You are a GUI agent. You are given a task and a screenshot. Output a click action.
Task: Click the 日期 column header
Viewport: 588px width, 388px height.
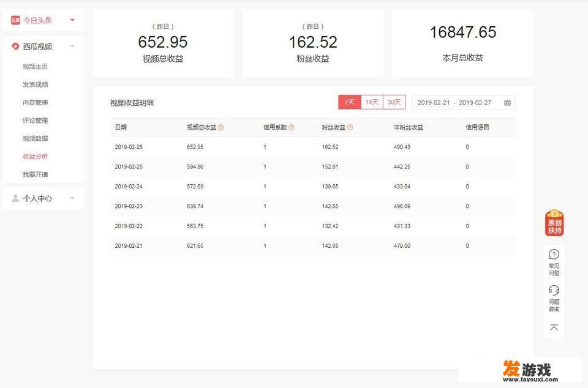click(121, 127)
